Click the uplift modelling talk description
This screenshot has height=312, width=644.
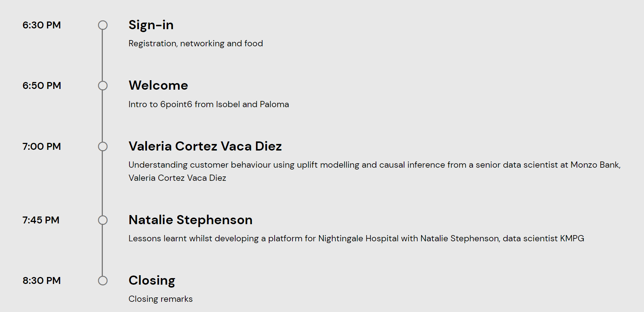375,171
